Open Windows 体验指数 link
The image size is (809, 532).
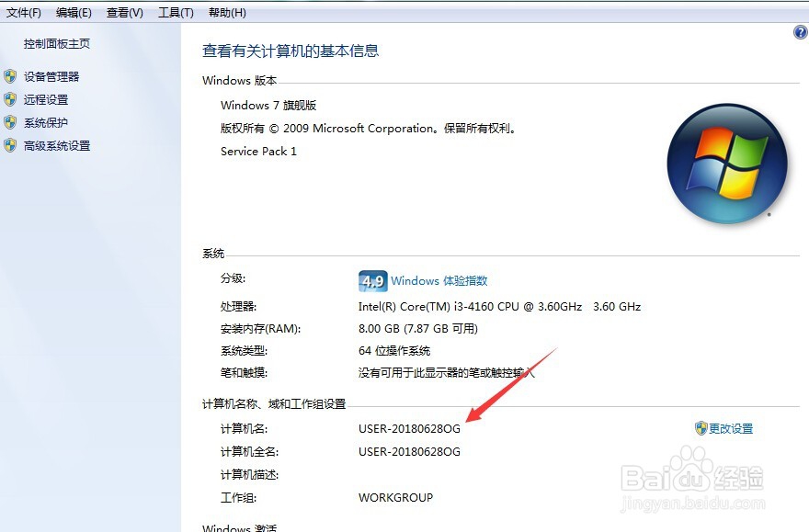(x=439, y=281)
